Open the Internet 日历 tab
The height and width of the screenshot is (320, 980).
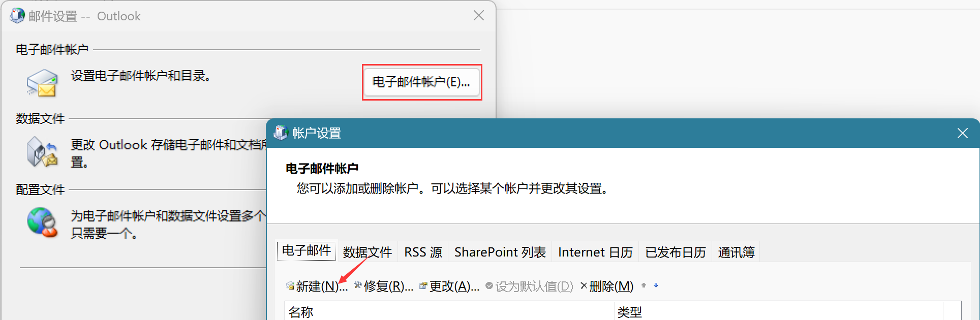tap(595, 252)
